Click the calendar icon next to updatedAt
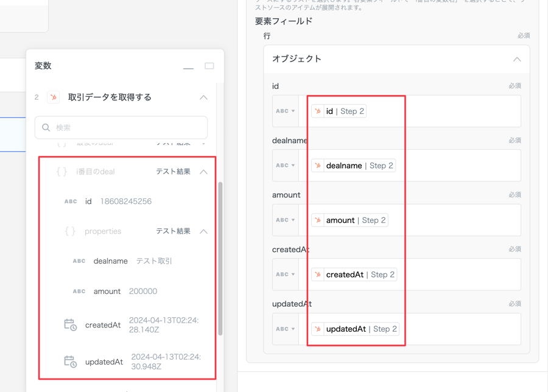 click(71, 362)
